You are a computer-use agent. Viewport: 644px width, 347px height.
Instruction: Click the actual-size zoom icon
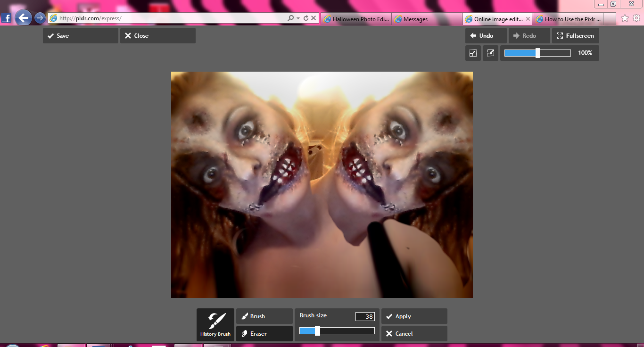pos(490,53)
